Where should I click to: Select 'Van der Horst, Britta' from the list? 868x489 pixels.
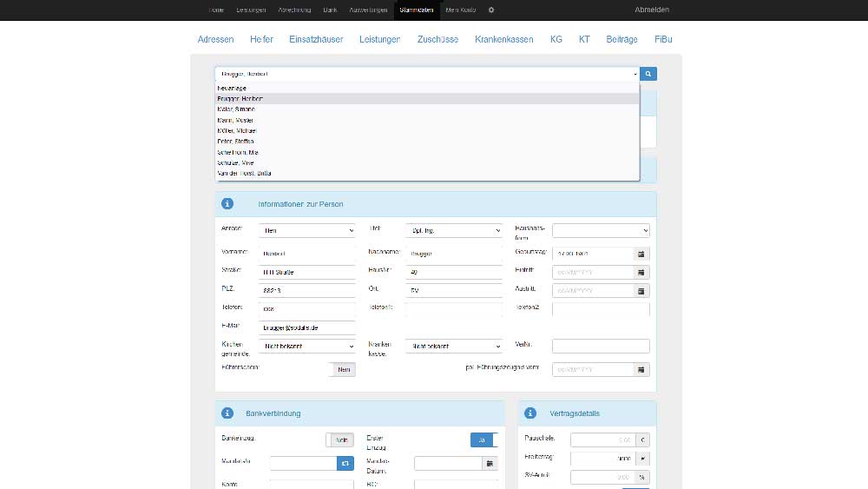click(x=427, y=174)
